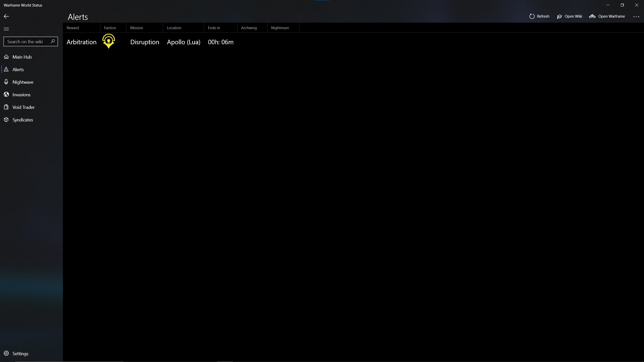Collapse the sidebar using the back arrow

pyautogui.click(x=6, y=16)
